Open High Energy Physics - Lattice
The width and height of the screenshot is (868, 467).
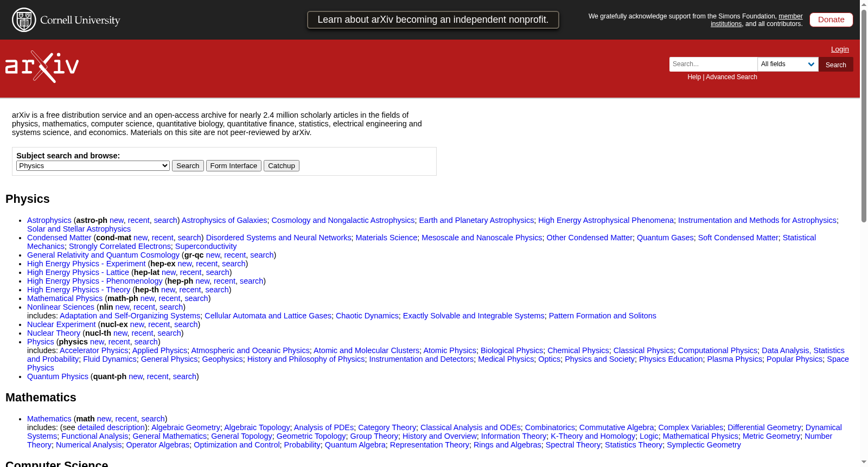[78, 272]
